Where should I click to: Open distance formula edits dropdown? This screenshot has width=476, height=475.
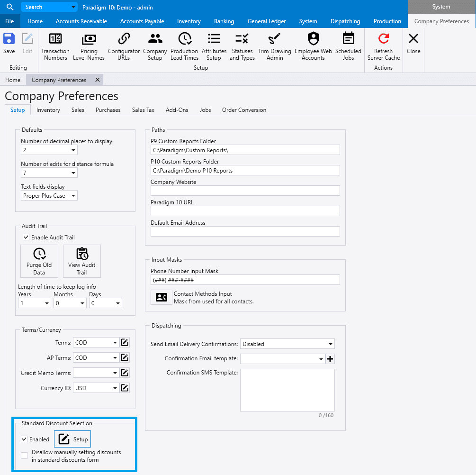pyautogui.click(x=73, y=173)
